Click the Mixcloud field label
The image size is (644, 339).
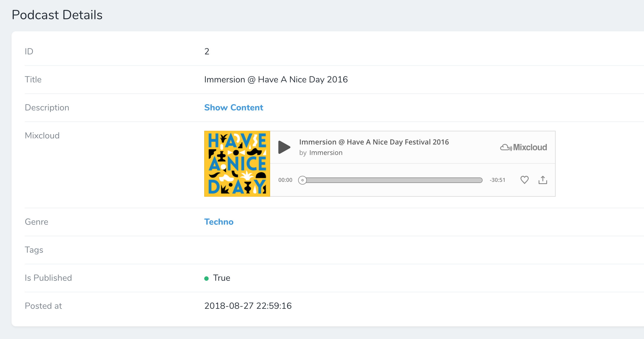(42, 135)
